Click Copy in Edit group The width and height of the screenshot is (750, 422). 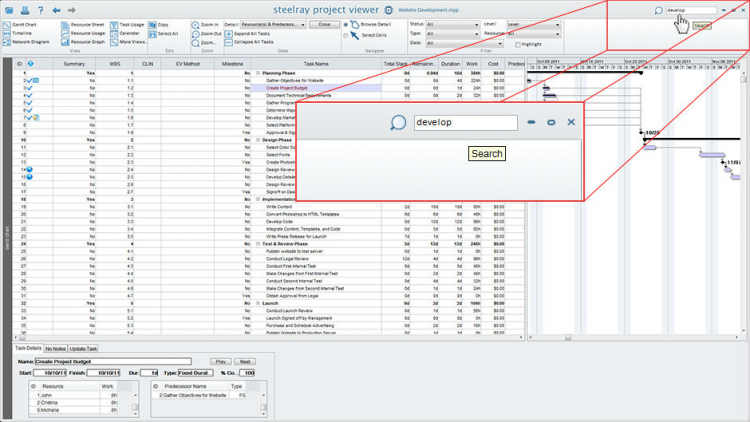pyautogui.click(x=159, y=24)
